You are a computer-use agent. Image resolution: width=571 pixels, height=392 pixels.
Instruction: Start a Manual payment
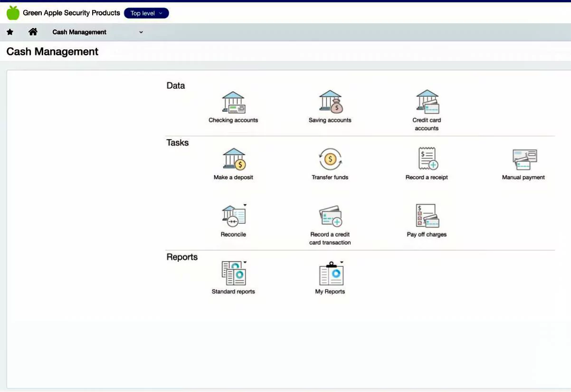tap(523, 160)
